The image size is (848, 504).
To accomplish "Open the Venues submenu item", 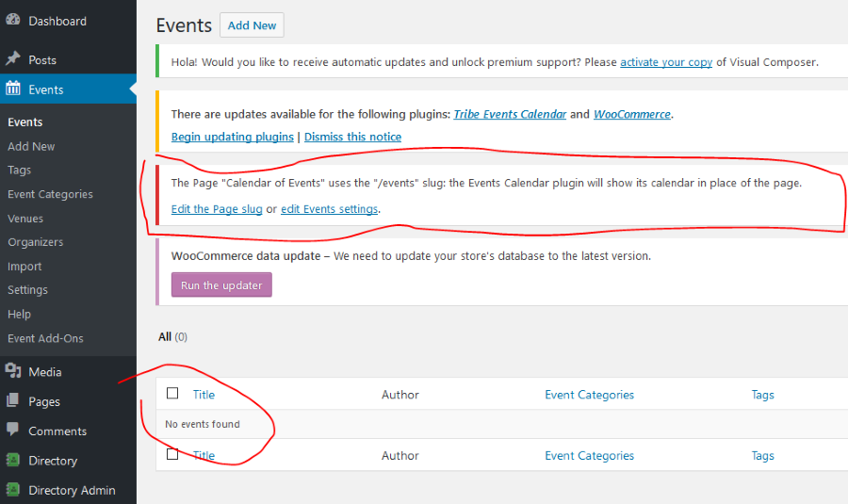I will click(x=24, y=219).
